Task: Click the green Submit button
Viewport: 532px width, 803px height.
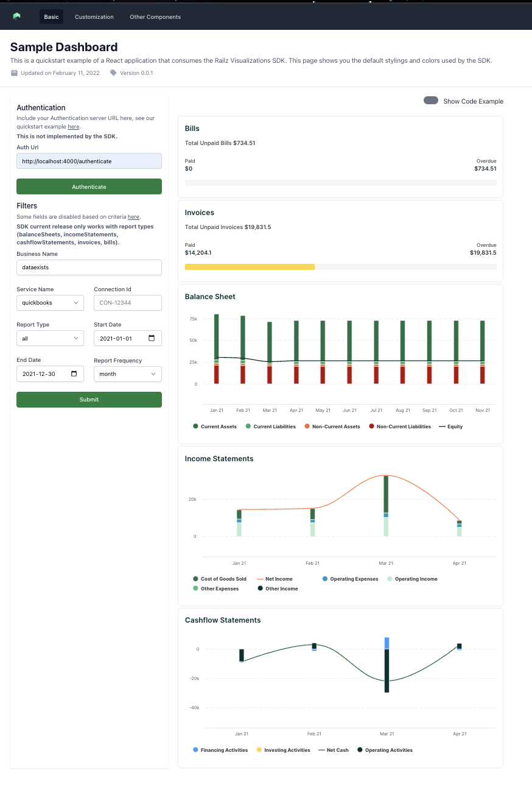Action: click(x=89, y=399)
